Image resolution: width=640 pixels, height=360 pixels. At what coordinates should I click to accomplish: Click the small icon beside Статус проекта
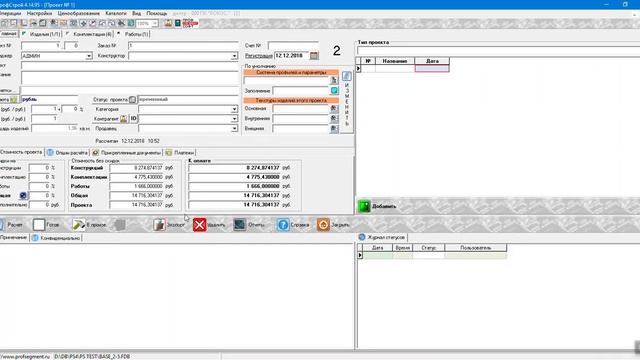(132, 100)
